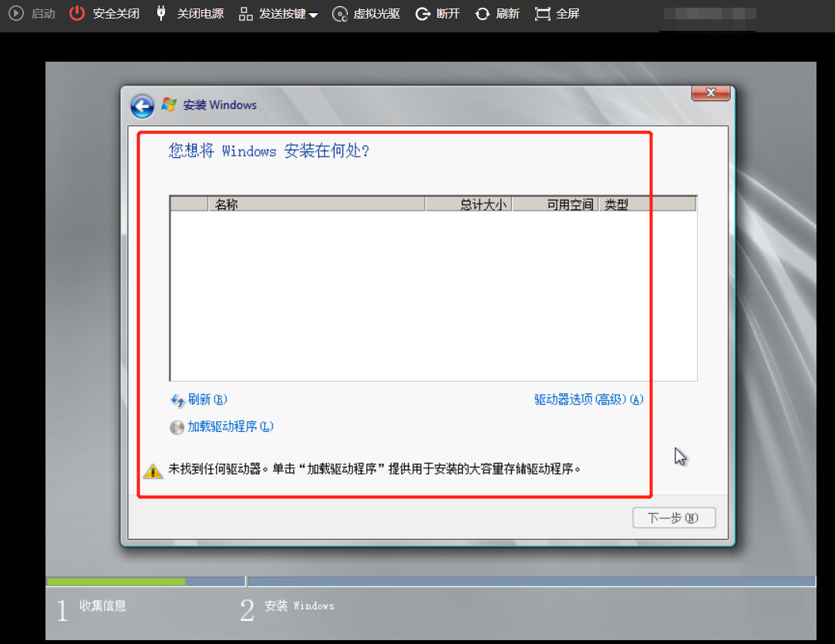Click the 断开 disconnect icon

coord(423,14)
